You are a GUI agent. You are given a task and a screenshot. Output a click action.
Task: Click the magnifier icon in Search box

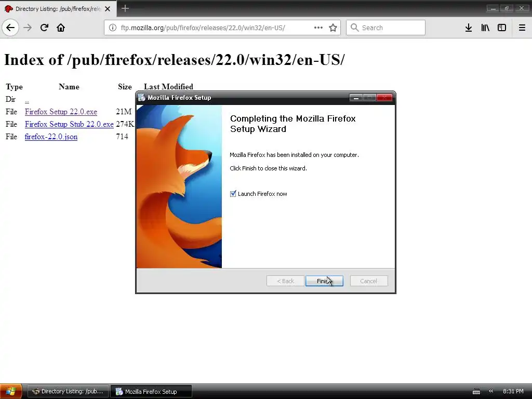click(x=354, y=28)
